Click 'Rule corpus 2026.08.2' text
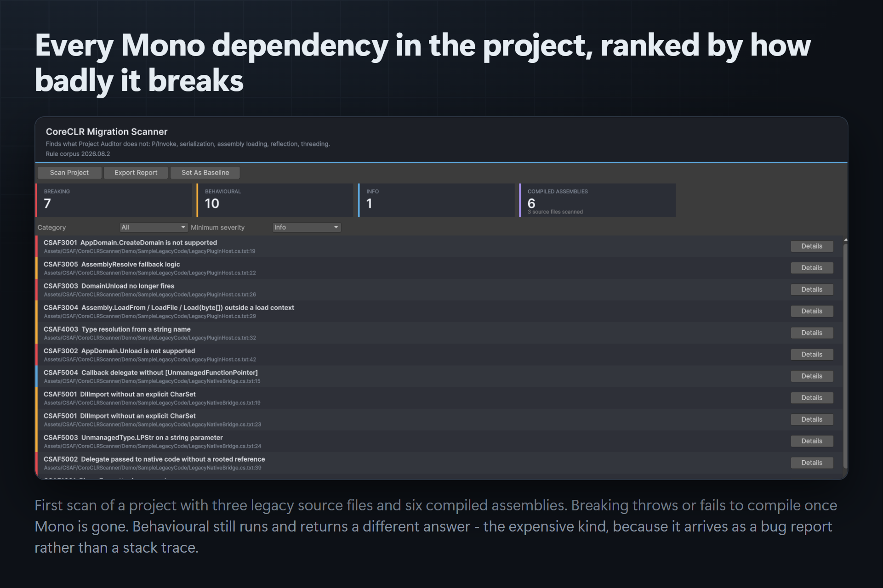 (78, 154)
